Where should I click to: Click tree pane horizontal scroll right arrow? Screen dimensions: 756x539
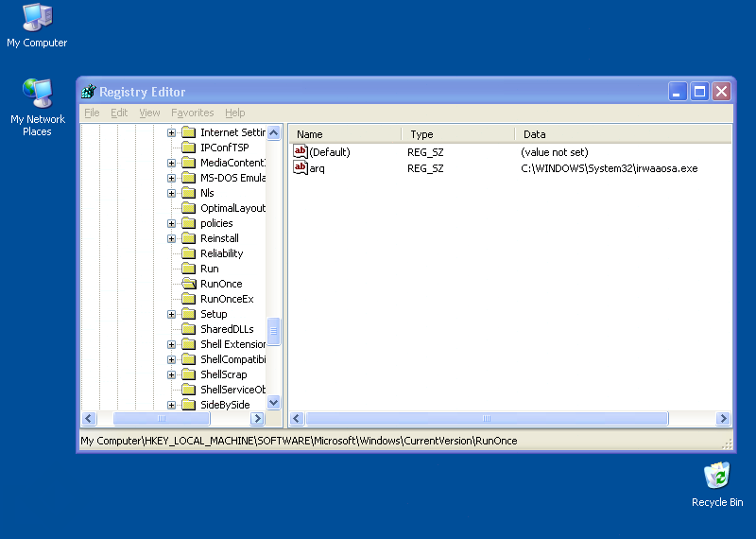pos(257,418)
